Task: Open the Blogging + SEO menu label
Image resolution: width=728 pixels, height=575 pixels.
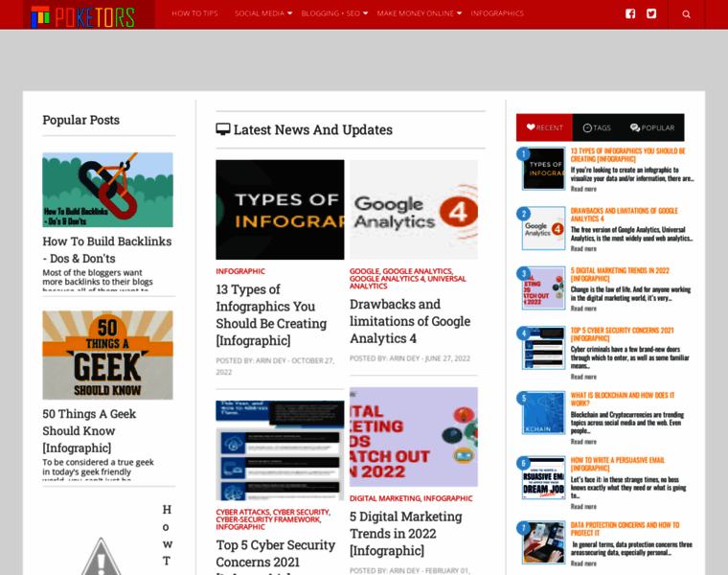Action: (x=330, y=13)
